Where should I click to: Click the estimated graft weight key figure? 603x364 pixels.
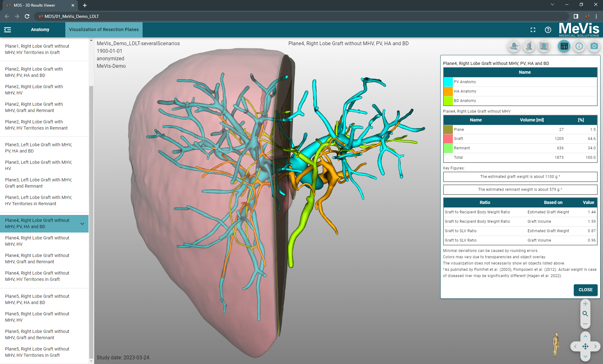520,177
